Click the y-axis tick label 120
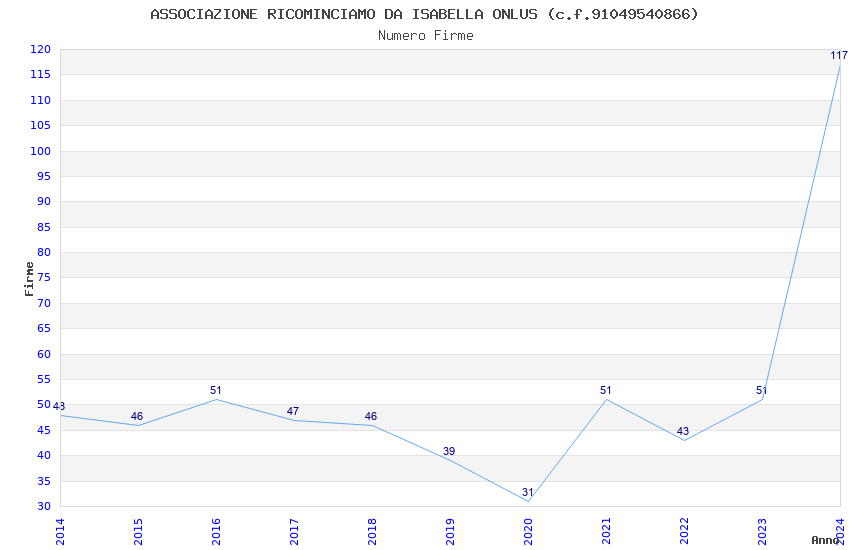The width and height of the screenshot is (850, 550). click(x=41, y=49)
